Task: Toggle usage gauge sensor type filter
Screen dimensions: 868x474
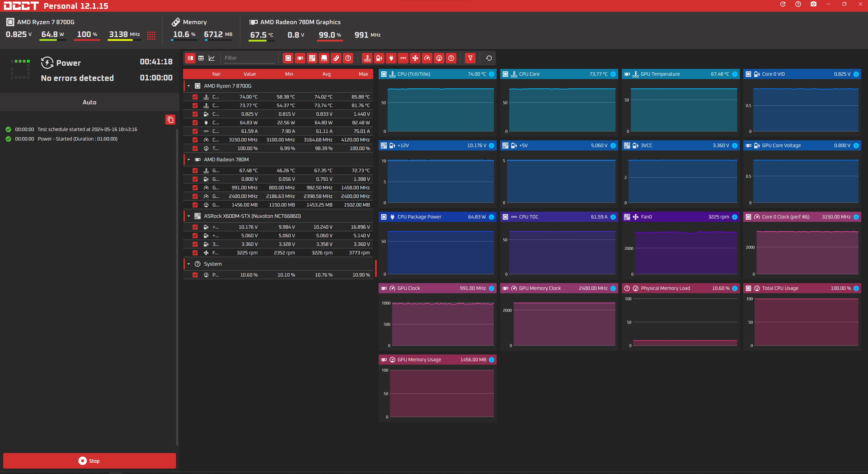Action: click(439, 58)
